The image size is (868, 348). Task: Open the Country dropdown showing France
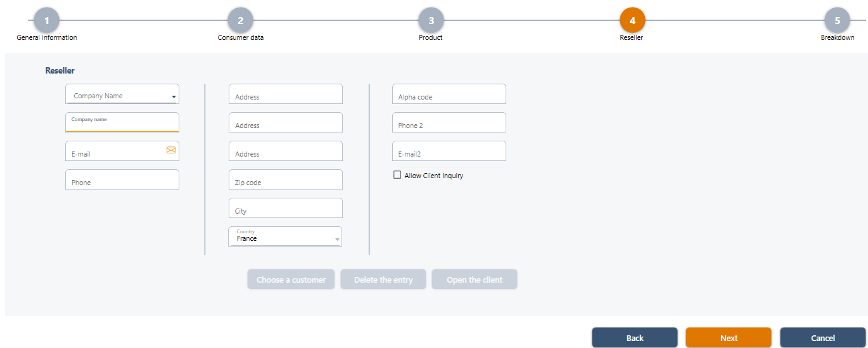click(x=285, y=236)
